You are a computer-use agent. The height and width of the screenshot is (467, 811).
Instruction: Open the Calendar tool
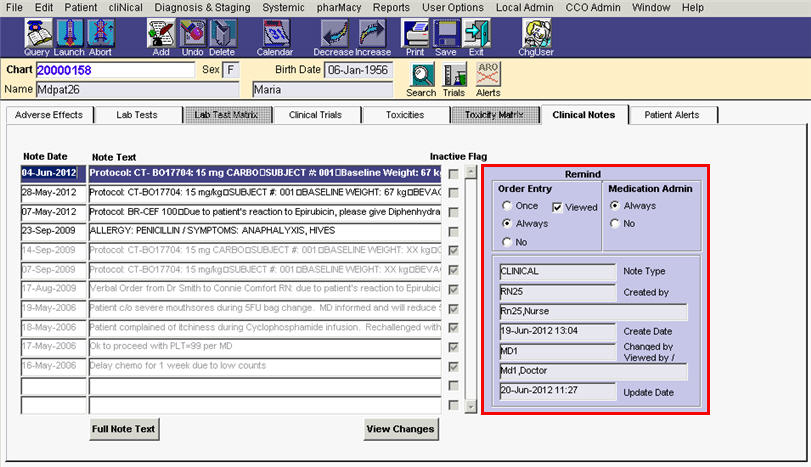tap(275, 36)
